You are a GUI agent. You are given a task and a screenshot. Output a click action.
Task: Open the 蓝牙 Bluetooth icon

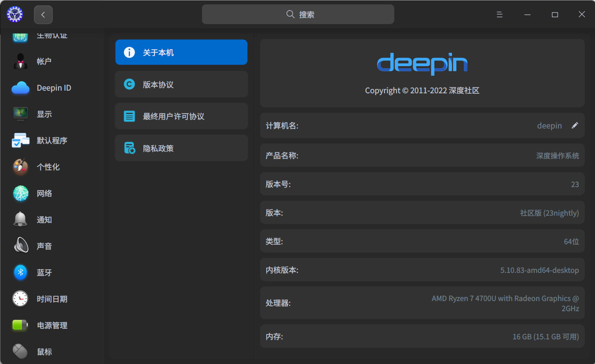(20, 272)
